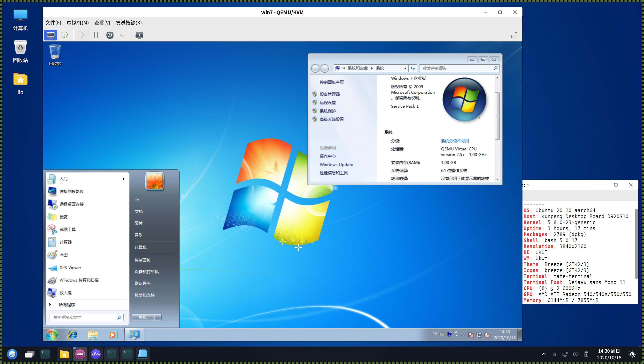Show the graphical console view in virt-manager
The width and height of the screenshot is (644, 364).
coord(50,35)
